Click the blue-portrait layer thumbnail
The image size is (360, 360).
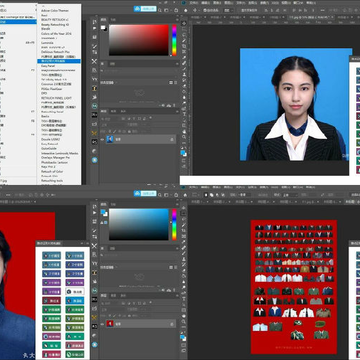110,139
